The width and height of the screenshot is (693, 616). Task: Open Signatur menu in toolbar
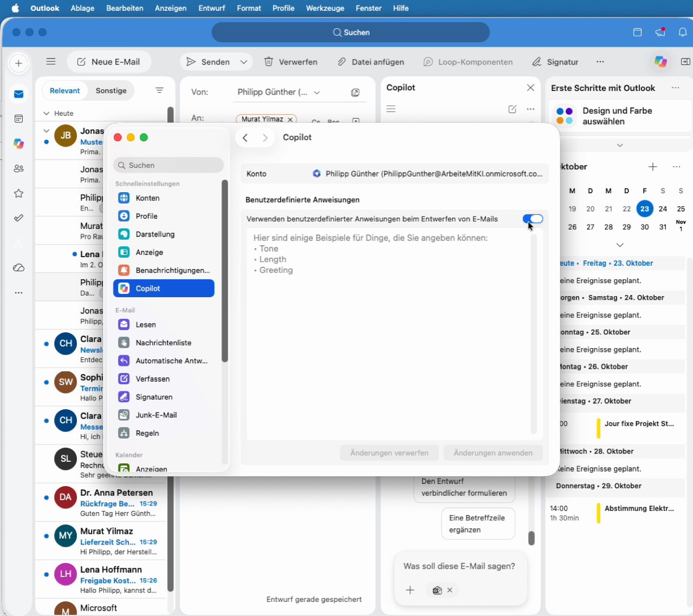(555, 62)
